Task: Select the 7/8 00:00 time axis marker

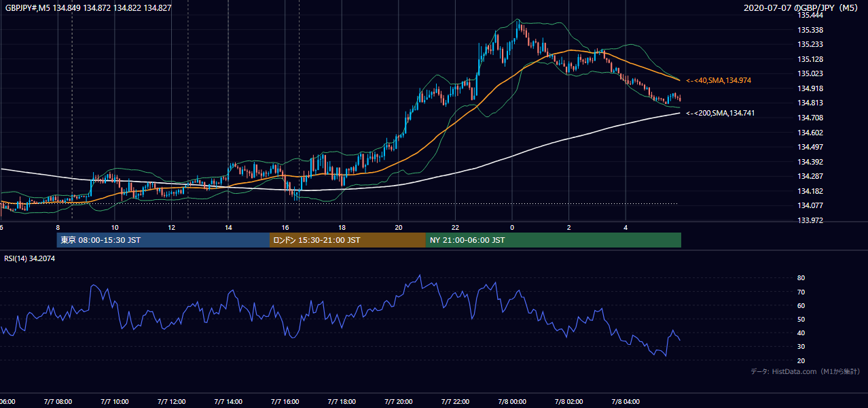Action: click(513, 402)
